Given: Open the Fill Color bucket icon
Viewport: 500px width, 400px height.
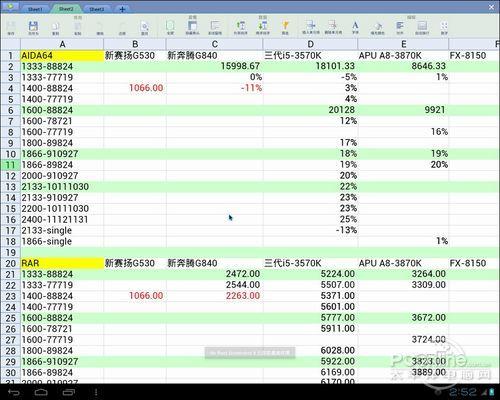Looking at the screenshot, I should click(378, 28).
